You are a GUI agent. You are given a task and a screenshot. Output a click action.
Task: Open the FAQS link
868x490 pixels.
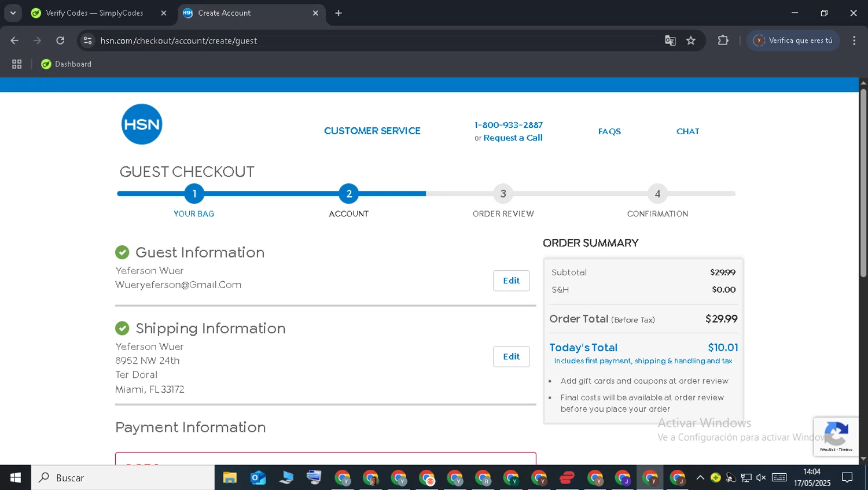pos(609,131)
